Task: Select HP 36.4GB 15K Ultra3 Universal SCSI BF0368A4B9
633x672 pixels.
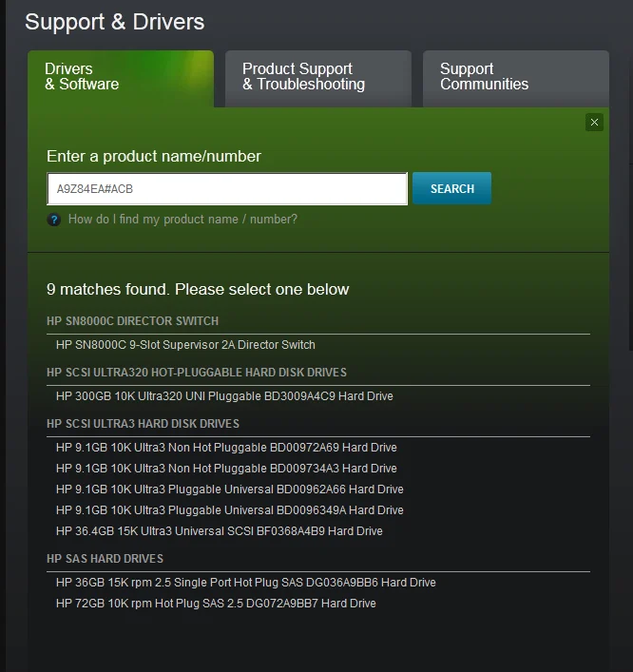Action: click(x=220, y=531)
